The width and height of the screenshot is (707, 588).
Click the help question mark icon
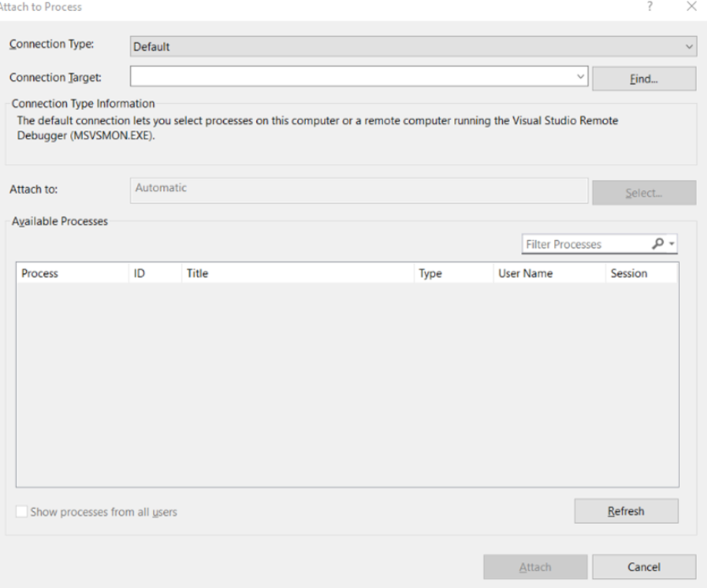click(650, 6)
